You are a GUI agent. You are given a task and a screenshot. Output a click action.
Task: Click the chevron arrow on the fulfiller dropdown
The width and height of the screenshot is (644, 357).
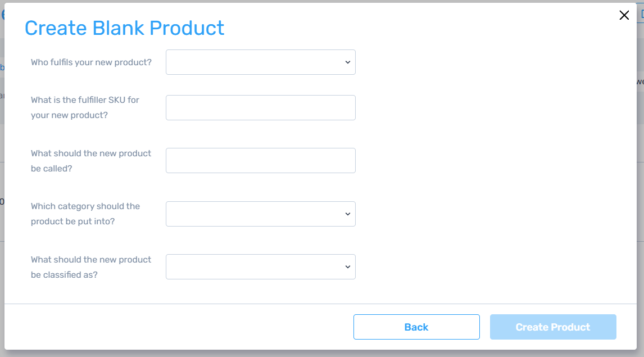347,62
